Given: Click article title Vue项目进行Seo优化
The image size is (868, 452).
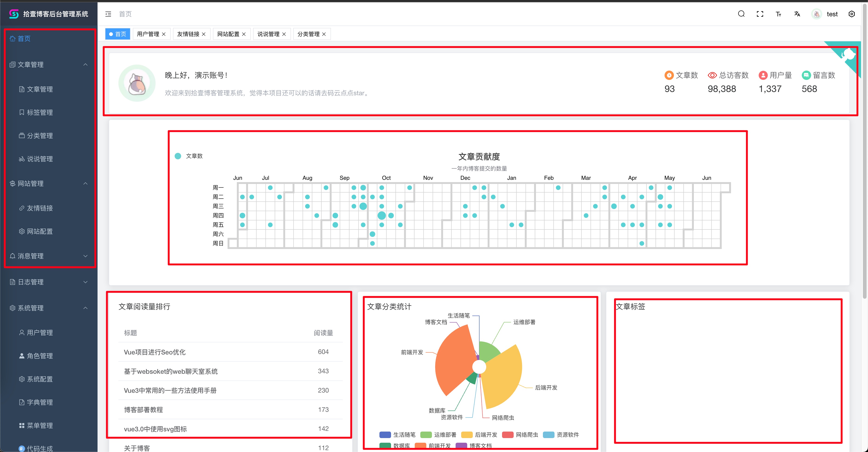Looking at the screenshot, I should [155, 352].
